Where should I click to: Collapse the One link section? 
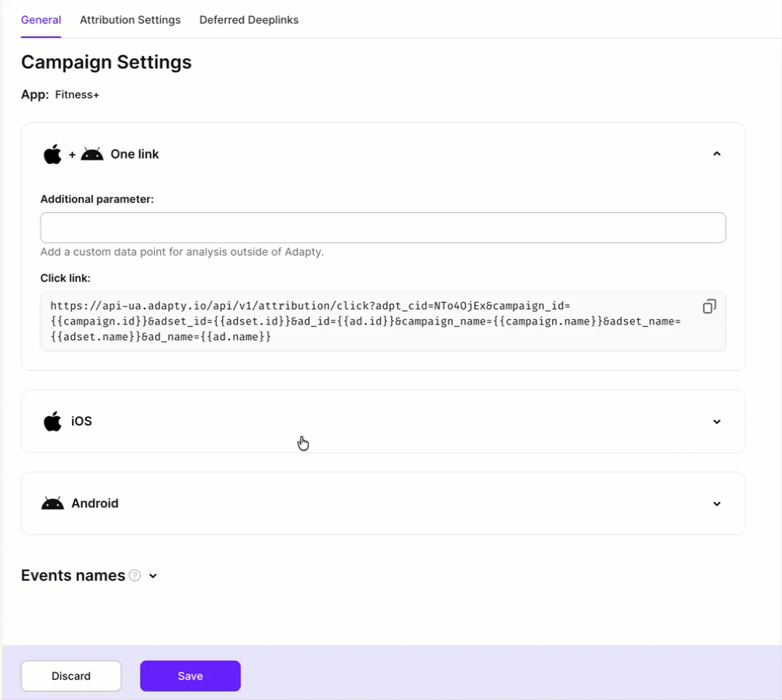click(716, 153)
